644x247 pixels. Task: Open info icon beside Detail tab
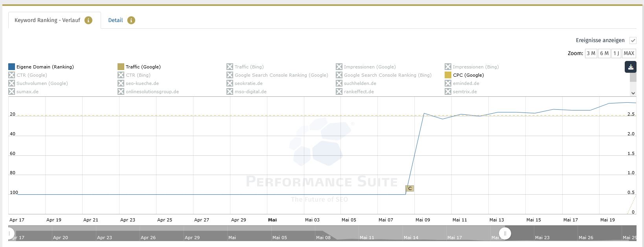pos(131,20)
